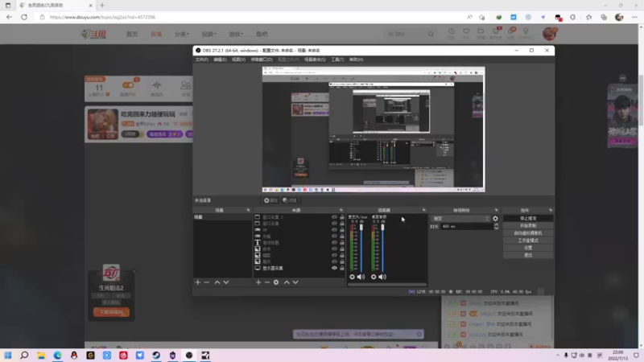The image size is (644, 362).
Task: Toggle the Douyu live stream switch
Action: (128, 85)
